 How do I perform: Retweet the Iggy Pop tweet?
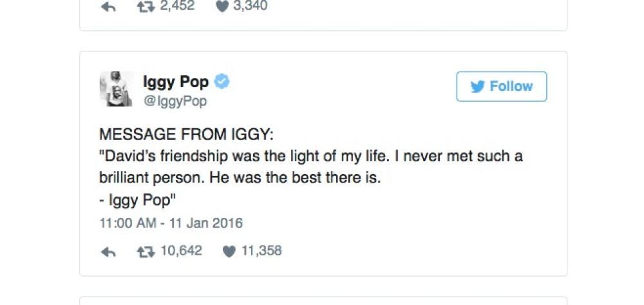point(147,251)
